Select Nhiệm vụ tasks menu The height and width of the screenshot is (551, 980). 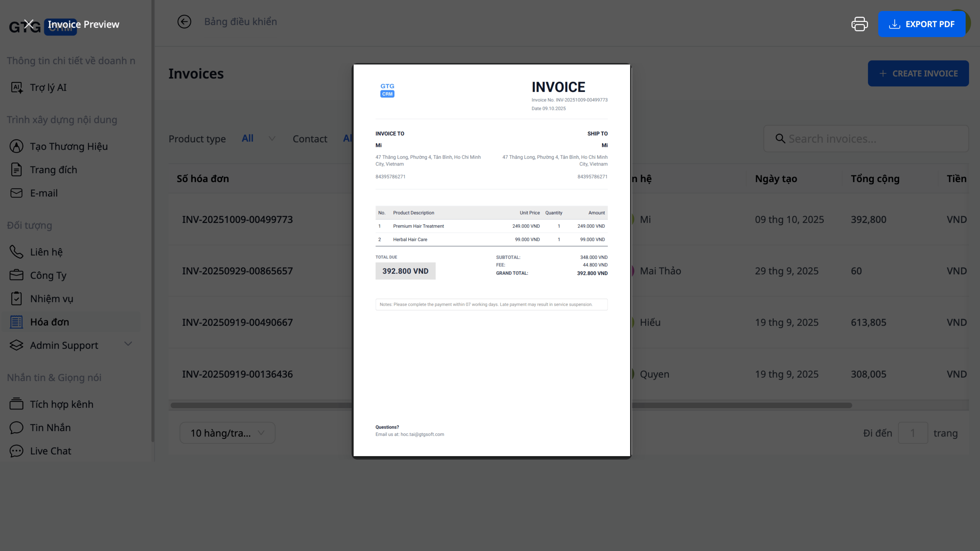click(x=51, y=298)
